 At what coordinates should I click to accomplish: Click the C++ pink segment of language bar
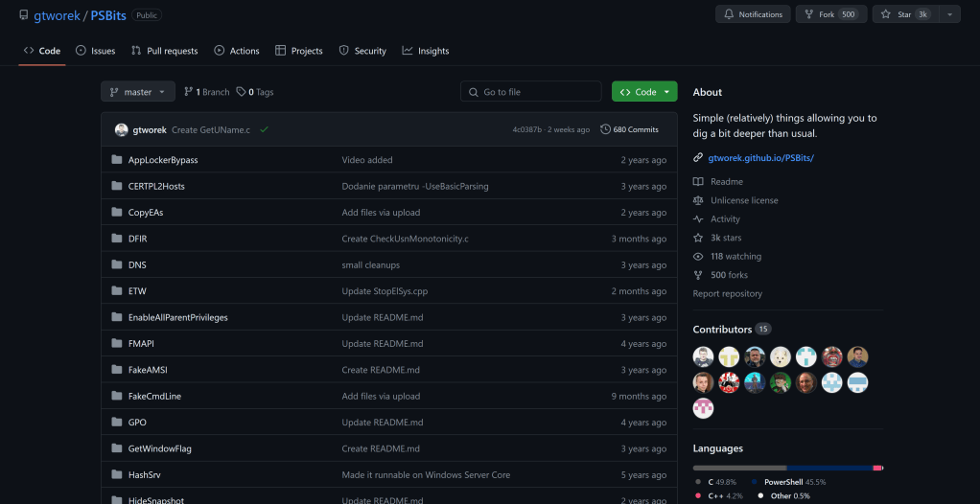[x=877, y=468]
